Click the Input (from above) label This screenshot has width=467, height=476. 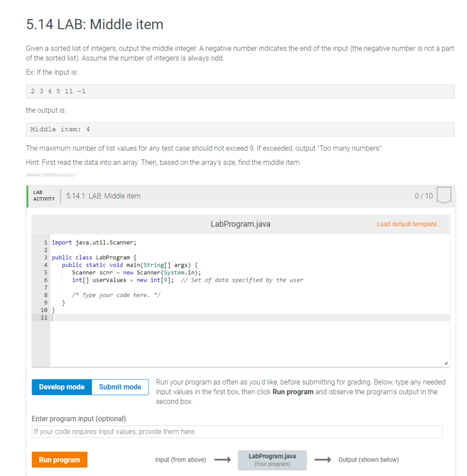point(181,460)
